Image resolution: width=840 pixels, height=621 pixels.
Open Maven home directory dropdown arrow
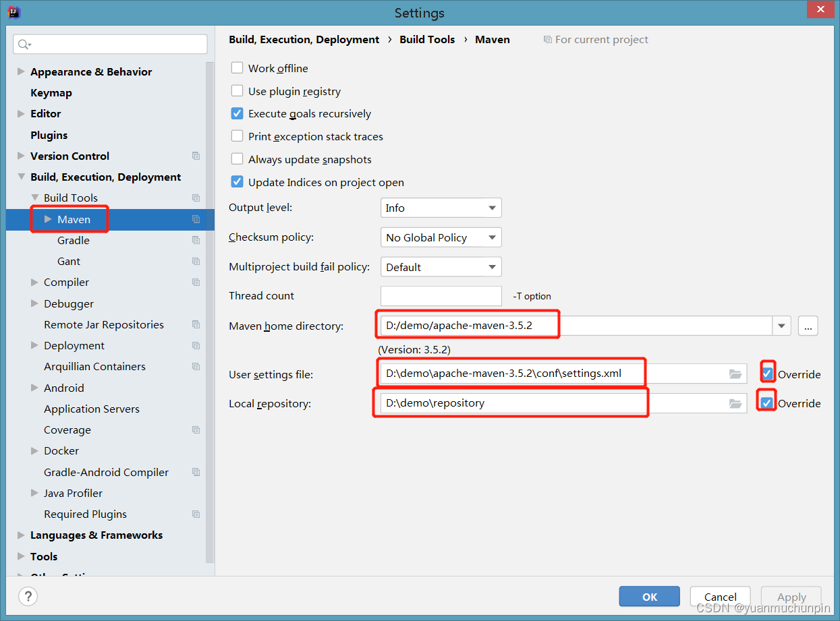[781, 326]
